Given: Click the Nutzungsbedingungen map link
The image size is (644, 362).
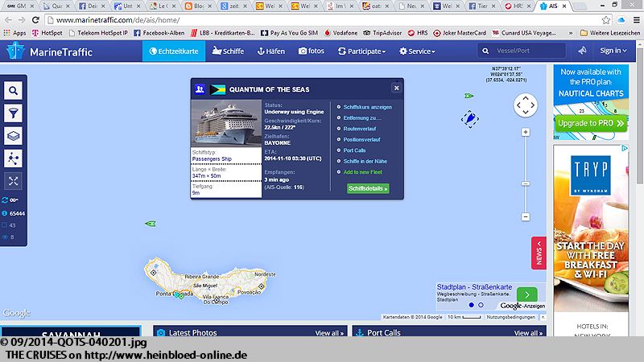Looking at the screenshot, I should pos(510,317).
